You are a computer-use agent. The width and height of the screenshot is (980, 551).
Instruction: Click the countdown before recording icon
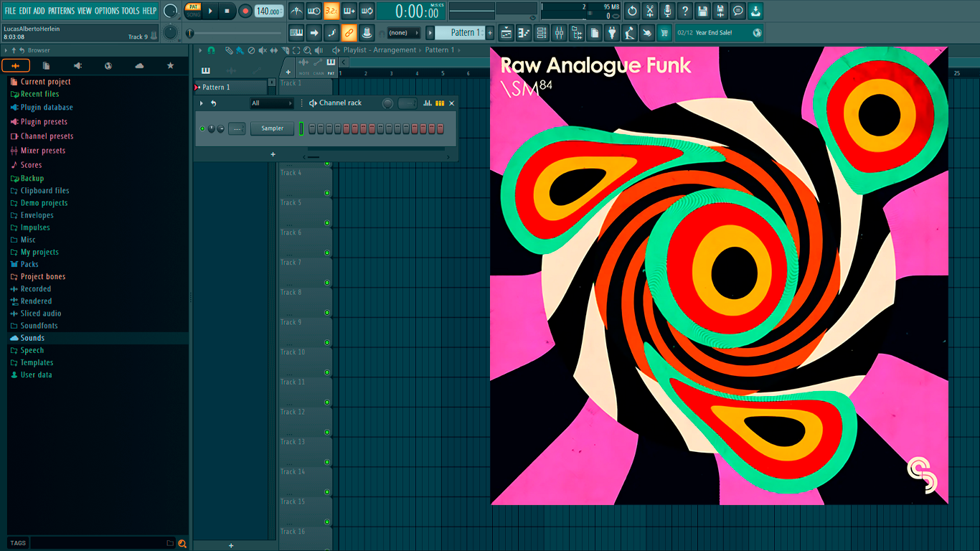pos(331,11)
